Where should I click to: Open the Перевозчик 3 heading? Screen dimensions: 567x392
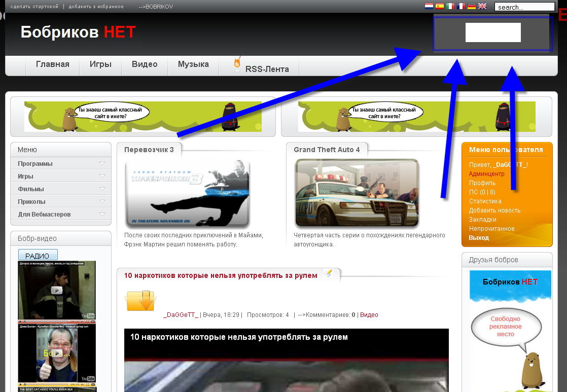(149, 150)
